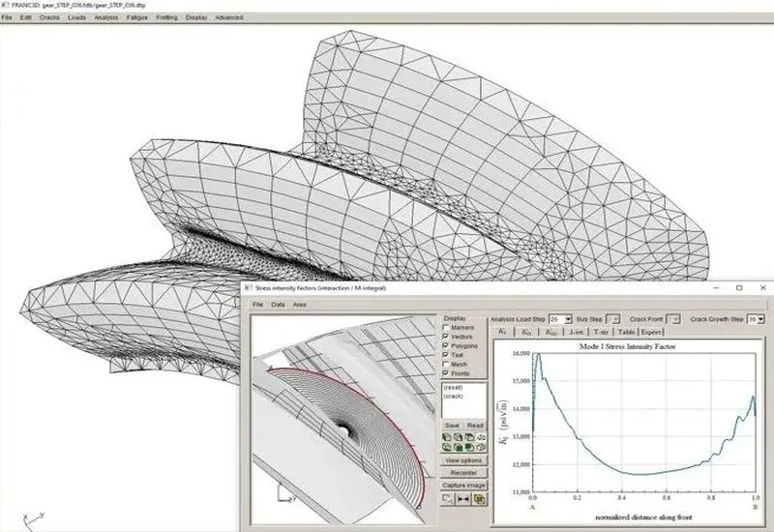Screen dimensions: 774x532
Task: Click the fit-width double arrow icon
Action: (463, 498)
